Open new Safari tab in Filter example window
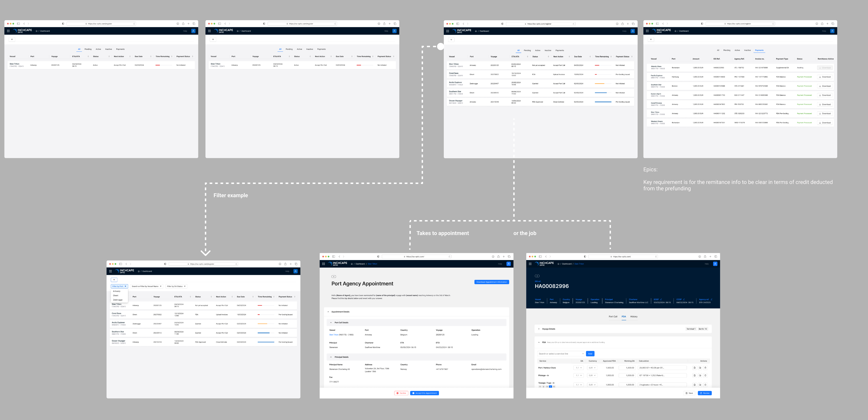868x420 pixels. pos(291,264)
